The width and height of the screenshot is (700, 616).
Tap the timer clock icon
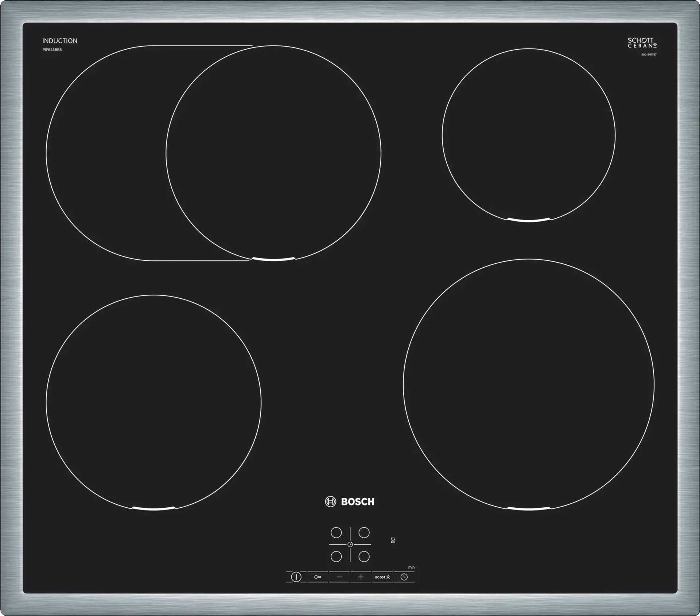pos(404,577)
